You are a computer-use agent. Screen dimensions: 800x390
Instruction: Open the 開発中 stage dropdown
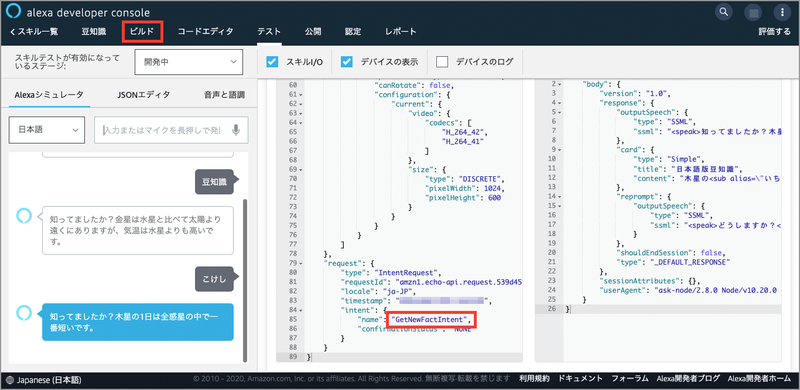(189, 62)
